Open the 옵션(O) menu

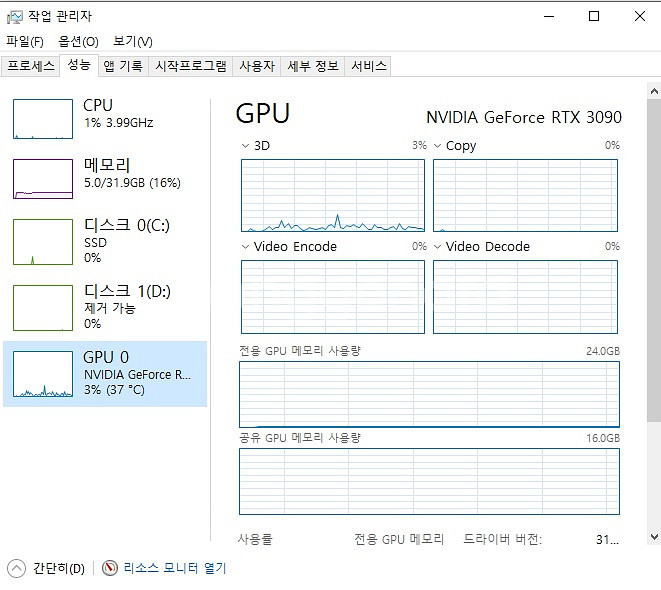[78, 41]
